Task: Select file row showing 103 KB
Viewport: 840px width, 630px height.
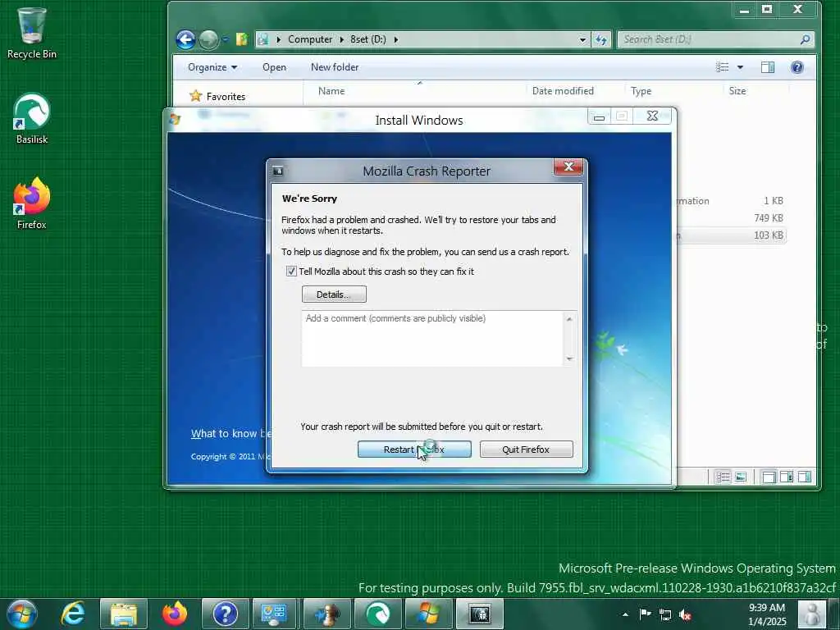Action: click(x=731, y=235)
